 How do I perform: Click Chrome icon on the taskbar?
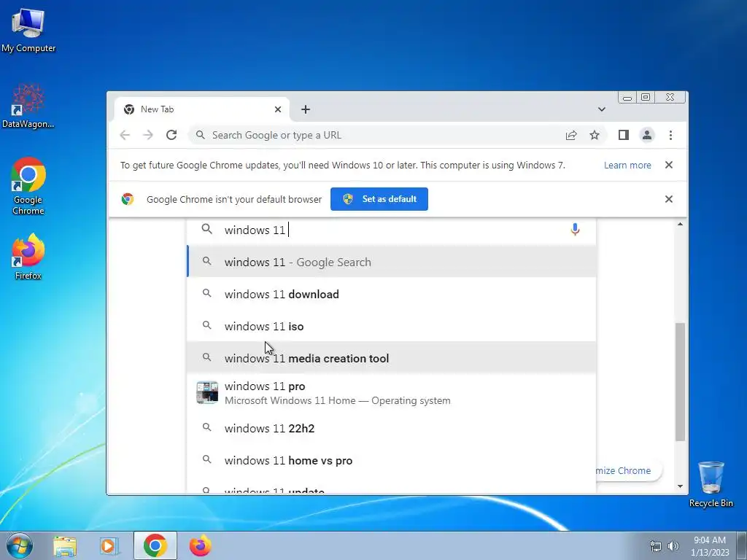pyautogui.click(x=155, y=545)
